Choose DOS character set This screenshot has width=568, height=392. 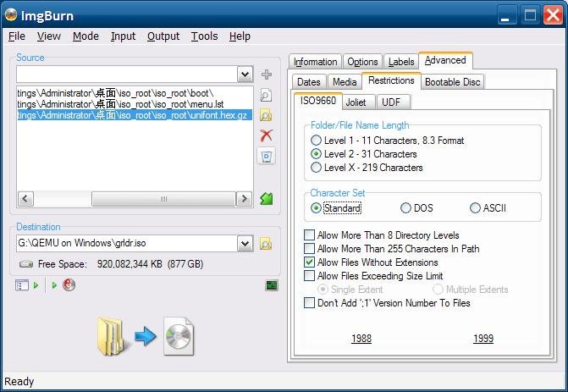click(x=416, y=208)
